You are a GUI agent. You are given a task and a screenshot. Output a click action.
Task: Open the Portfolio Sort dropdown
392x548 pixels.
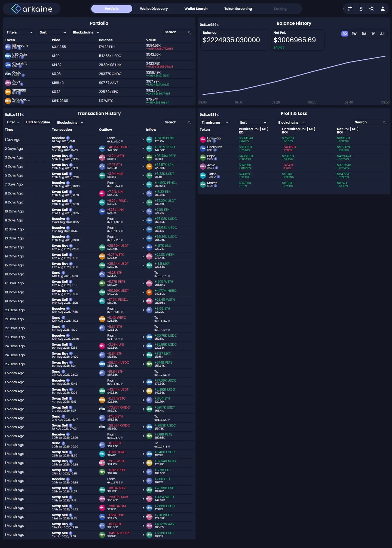(53, 32)
